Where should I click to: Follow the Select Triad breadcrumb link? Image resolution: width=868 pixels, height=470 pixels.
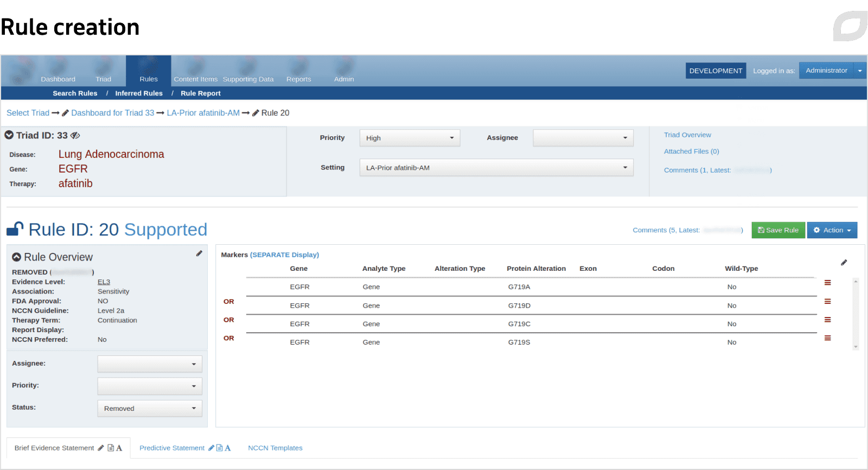[x=28, y=113]
